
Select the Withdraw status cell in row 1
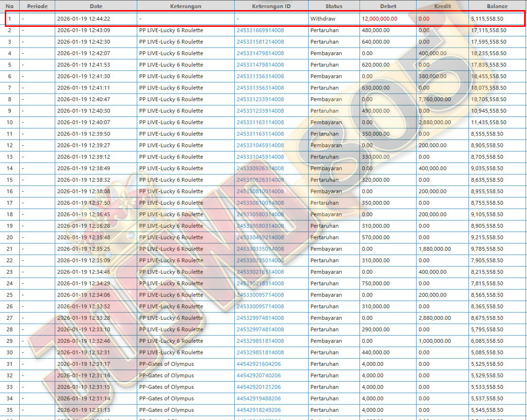click(323, 19)
